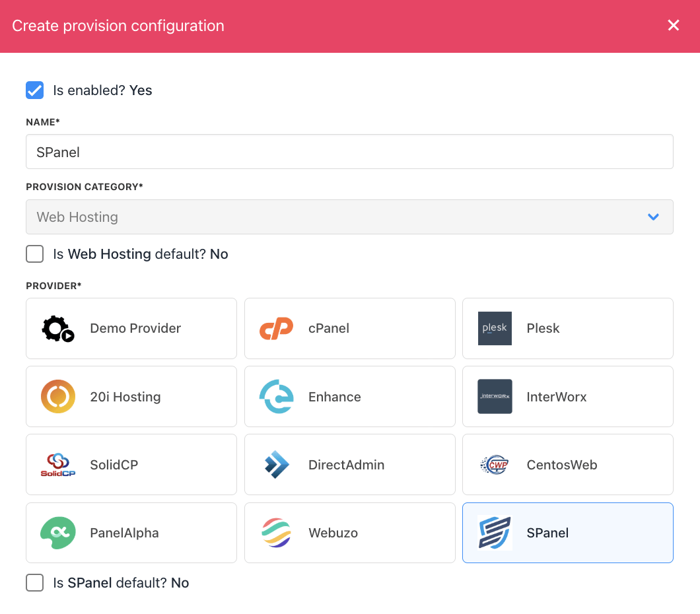Image resolution: width=700 pixels, height=614 pixels.
Task: Check the Is SPanel default box
Action: click(34, 583)
